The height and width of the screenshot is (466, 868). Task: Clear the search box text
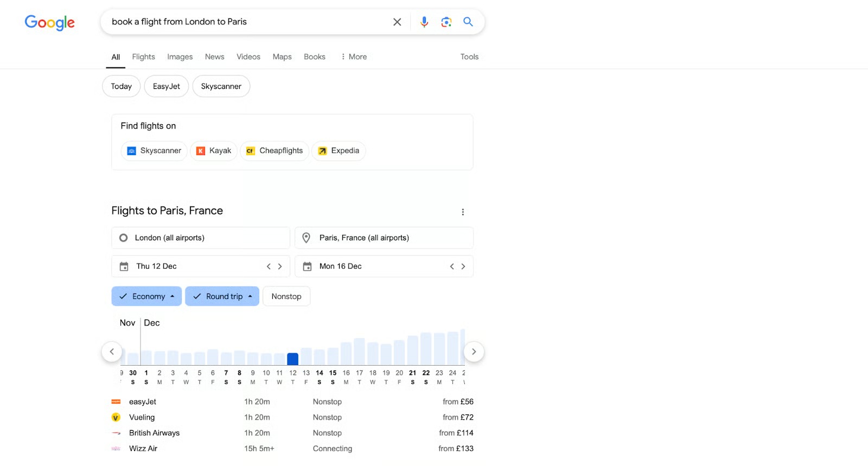[397, 22]
